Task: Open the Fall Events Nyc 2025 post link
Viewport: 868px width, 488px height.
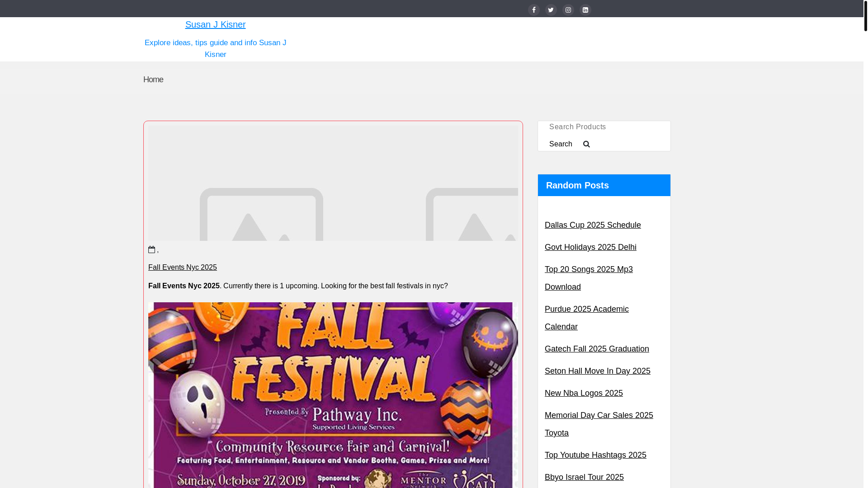Action: pyautogui.click(x=183, y=267)
